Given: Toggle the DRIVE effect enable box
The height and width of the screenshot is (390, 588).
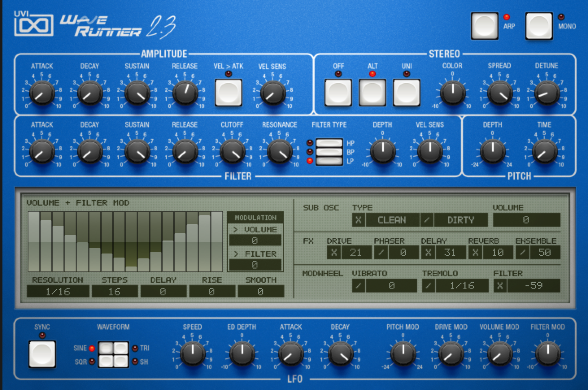Looking at the screenshot, I should (x=334, y=252).
